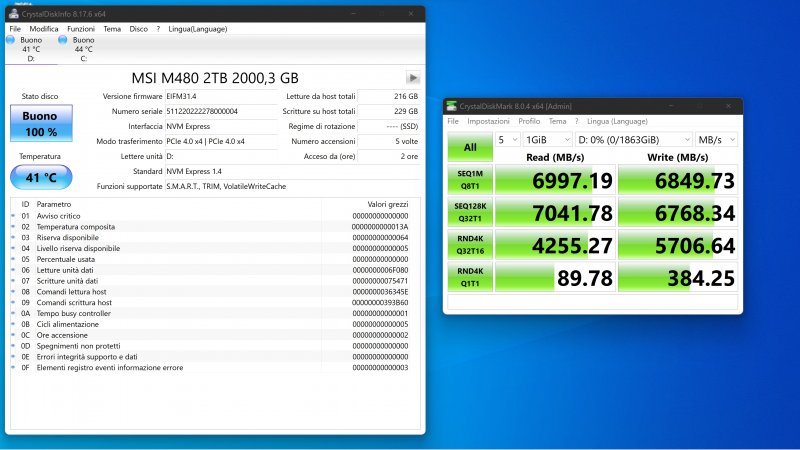The height and width of the screenshot is (450, 800).
Task: Click firmware version field EIFM31.4
Action: 221,96
